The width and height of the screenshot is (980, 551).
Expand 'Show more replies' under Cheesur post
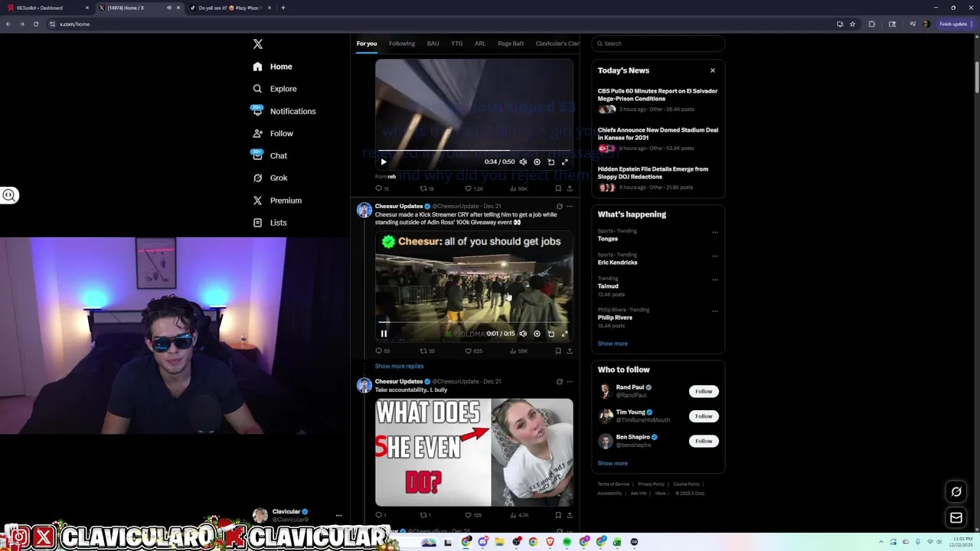click(399, 367)
